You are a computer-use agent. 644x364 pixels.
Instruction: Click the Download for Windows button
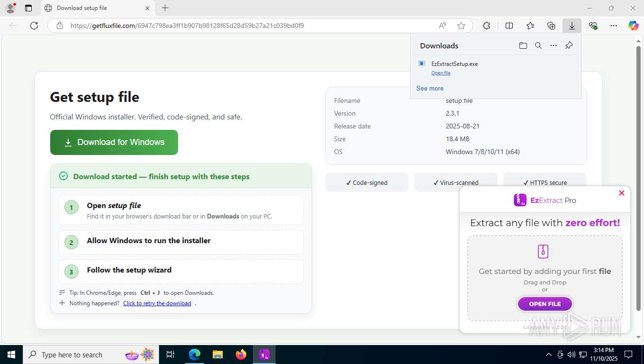tap(114, 142)
